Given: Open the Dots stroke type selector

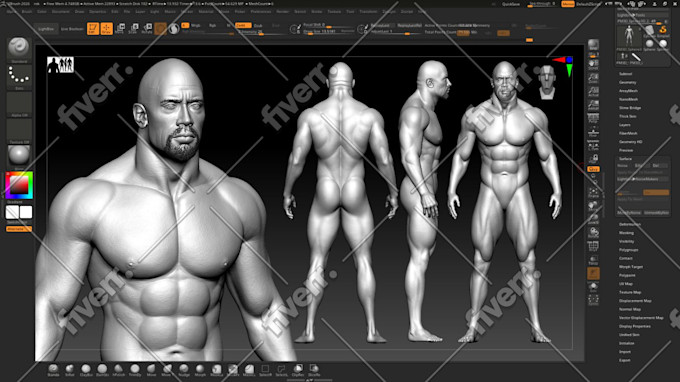Looking at the screenshot, I should click(x=19, y=77).
